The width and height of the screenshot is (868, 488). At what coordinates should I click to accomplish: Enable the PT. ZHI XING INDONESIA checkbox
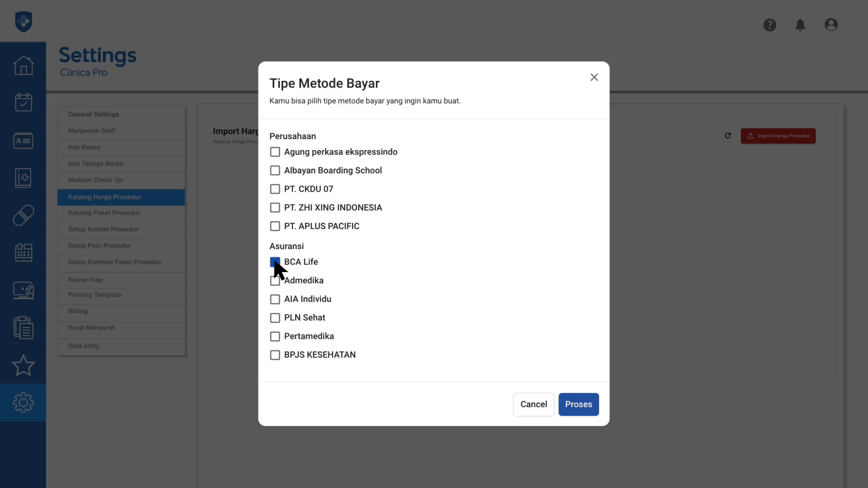[x=275, y=207]
